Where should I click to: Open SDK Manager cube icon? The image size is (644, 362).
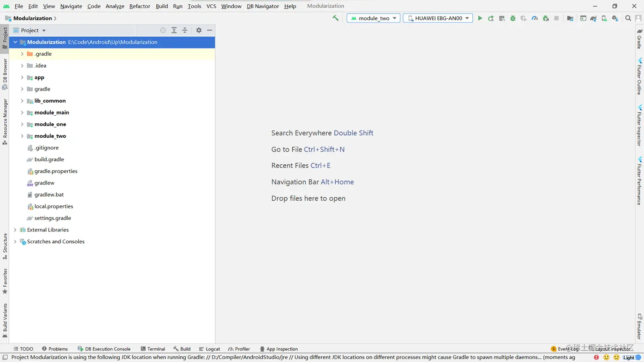pos(615,18)
